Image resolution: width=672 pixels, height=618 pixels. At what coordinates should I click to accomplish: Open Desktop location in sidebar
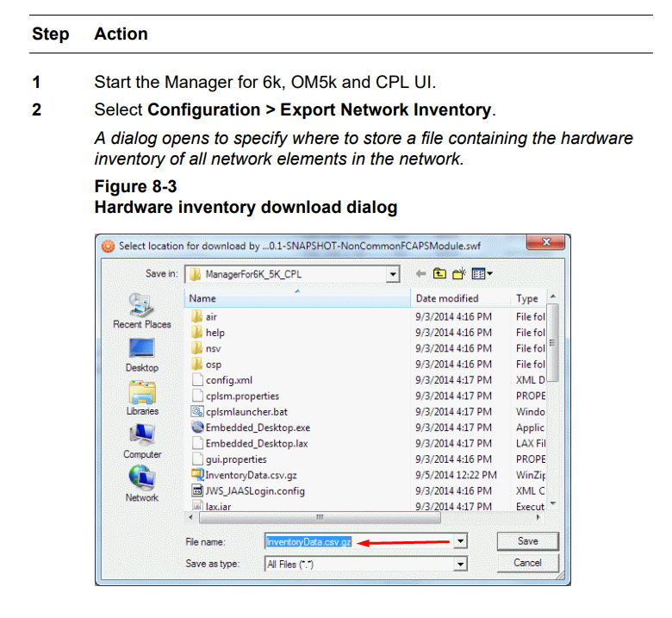pyautogui.click(x=141, y=350)
